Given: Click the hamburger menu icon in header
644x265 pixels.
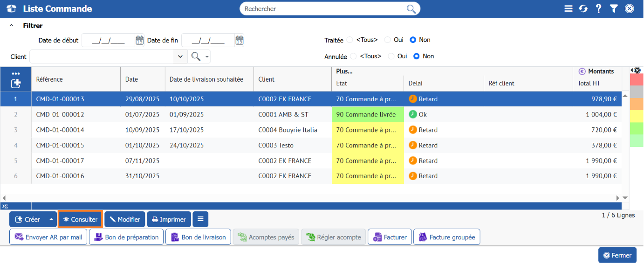Looking at the screenshot, I should click(568, 9).
